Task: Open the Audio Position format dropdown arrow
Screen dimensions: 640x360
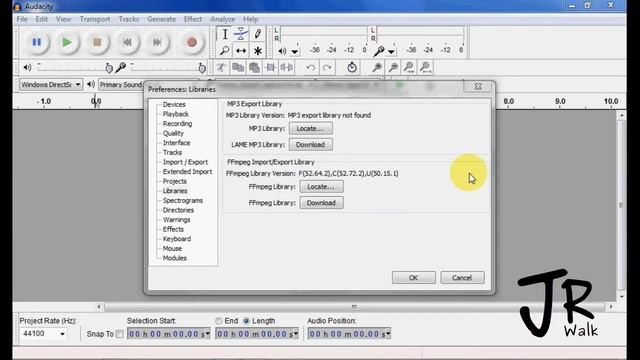Action: [x=388, y=334]
